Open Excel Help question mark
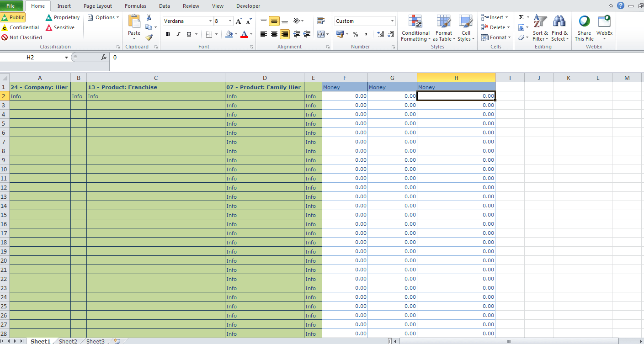The image size is (644, 344). tap(620, 5)
